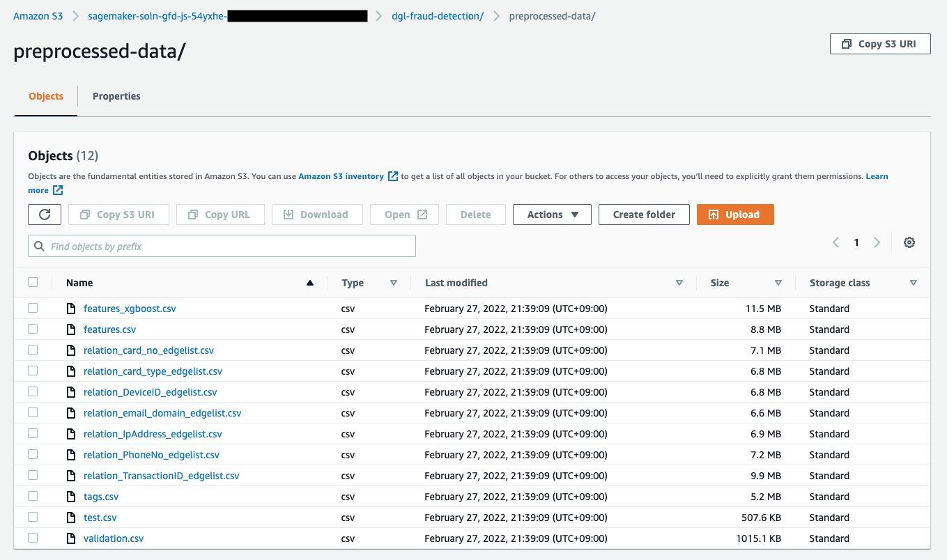This screenshot has height=560, width=947.
Task: Go to next page arrow
Action: pos(877,242)
